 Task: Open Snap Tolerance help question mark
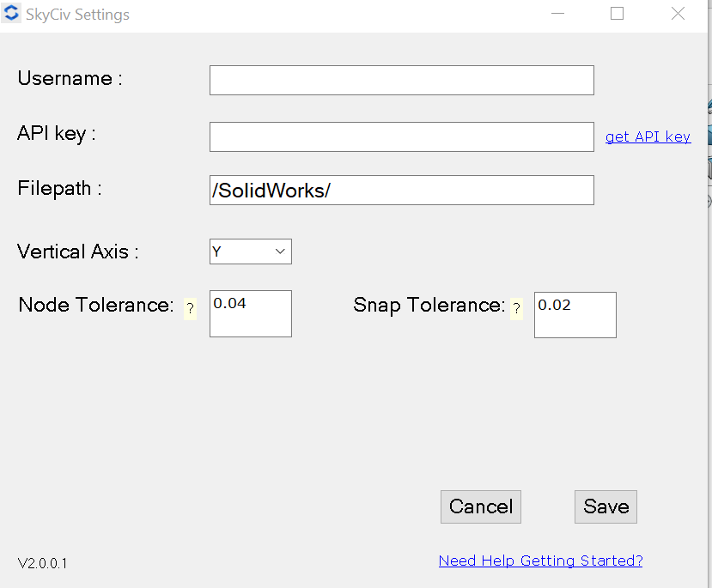(x=516, y=309)
